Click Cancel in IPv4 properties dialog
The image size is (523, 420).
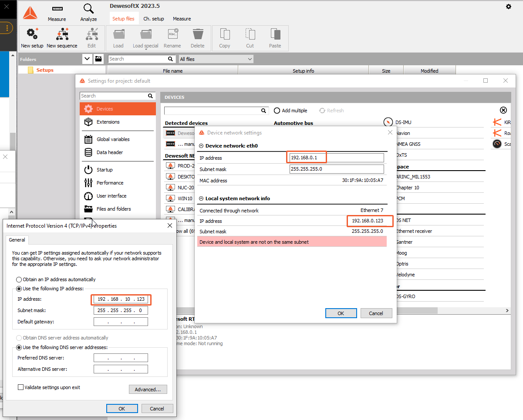click(157, 409)
